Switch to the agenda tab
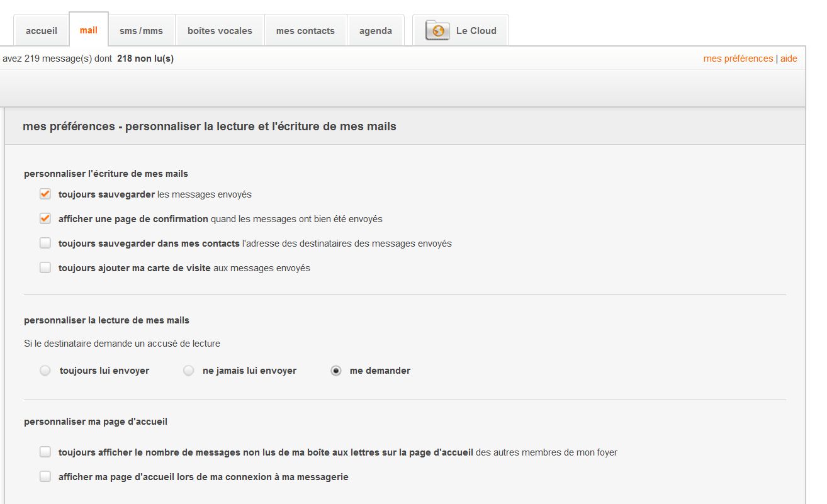 (x=376, y=31)
